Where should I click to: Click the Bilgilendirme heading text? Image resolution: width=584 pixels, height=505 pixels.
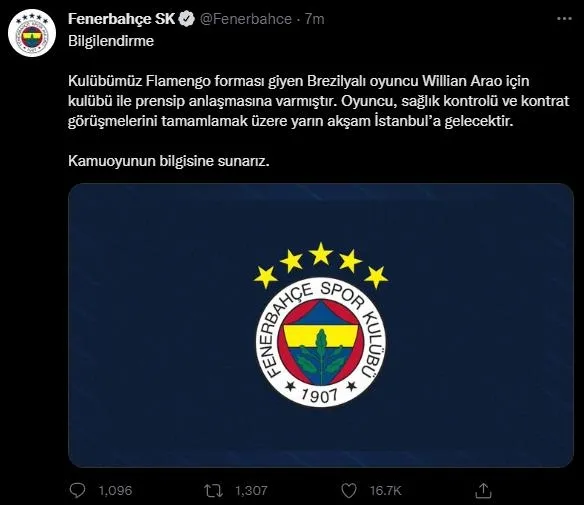(111, 41)
